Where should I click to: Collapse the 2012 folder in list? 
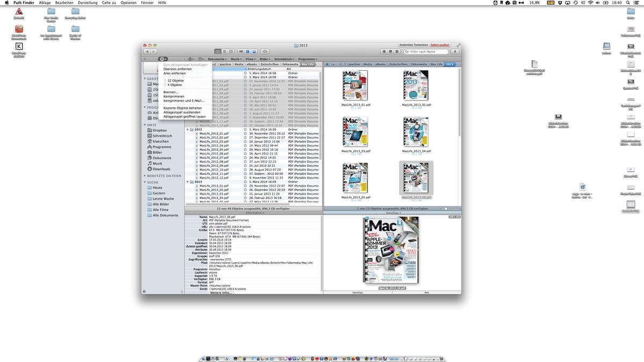[188, 129]
